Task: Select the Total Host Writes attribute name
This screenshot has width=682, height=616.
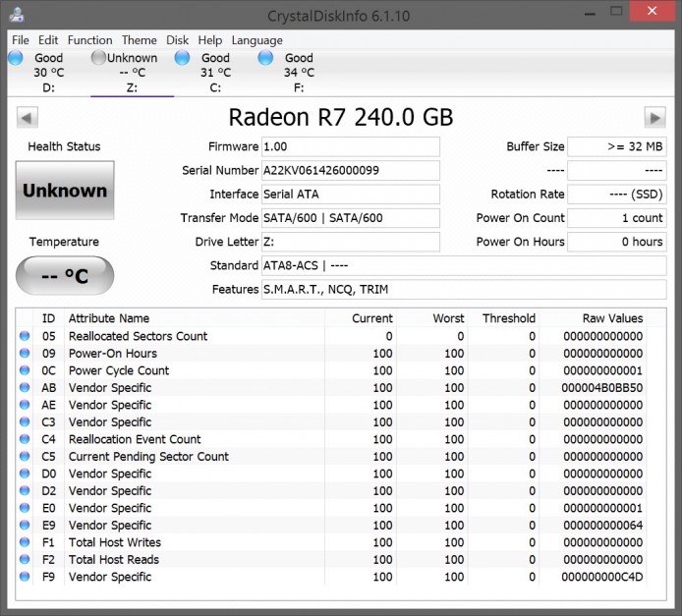Action: (x=115, y=542)
